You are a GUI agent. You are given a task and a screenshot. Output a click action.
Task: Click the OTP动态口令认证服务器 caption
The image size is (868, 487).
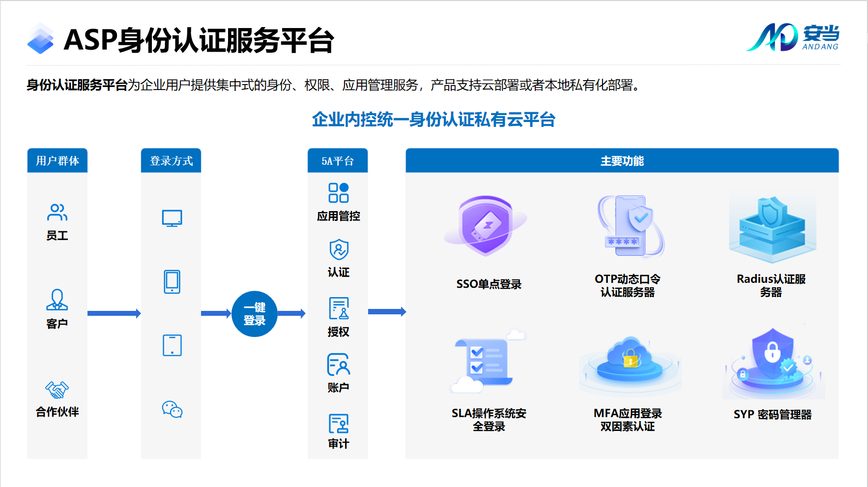coord(628,285)
